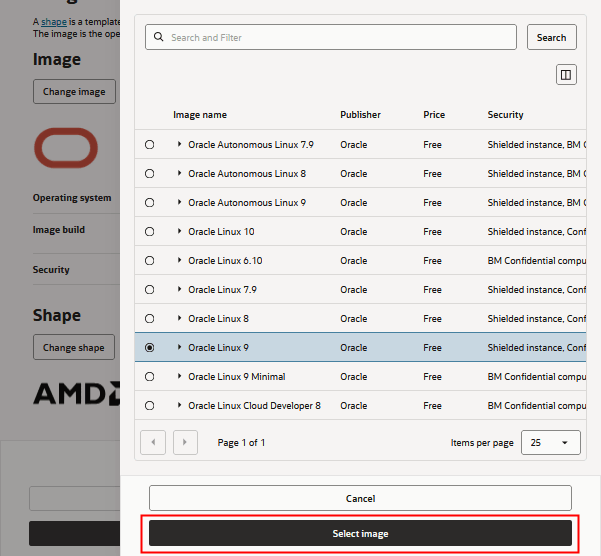Screen dimensions: 601x556
Task: Click Change image button in background page
Action: pyautogui.click(x=74, y=92)
